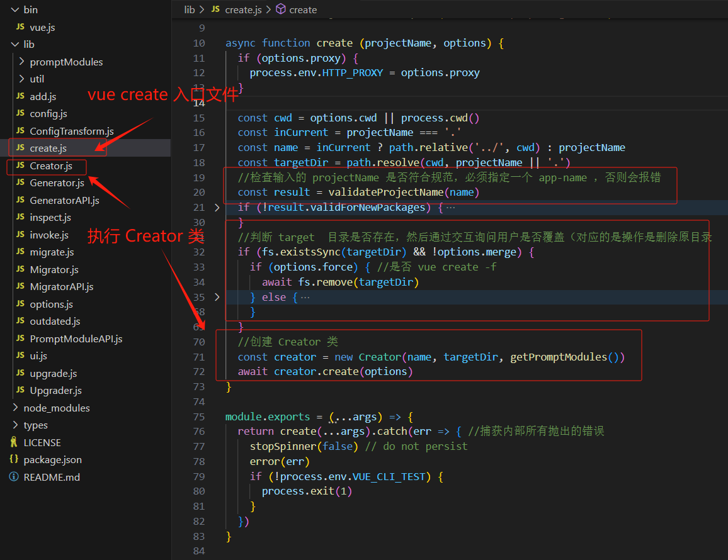Click the LICENSE key icon
Image resolution: width=728 pixels, height=560 pixels.
[14, 442]
